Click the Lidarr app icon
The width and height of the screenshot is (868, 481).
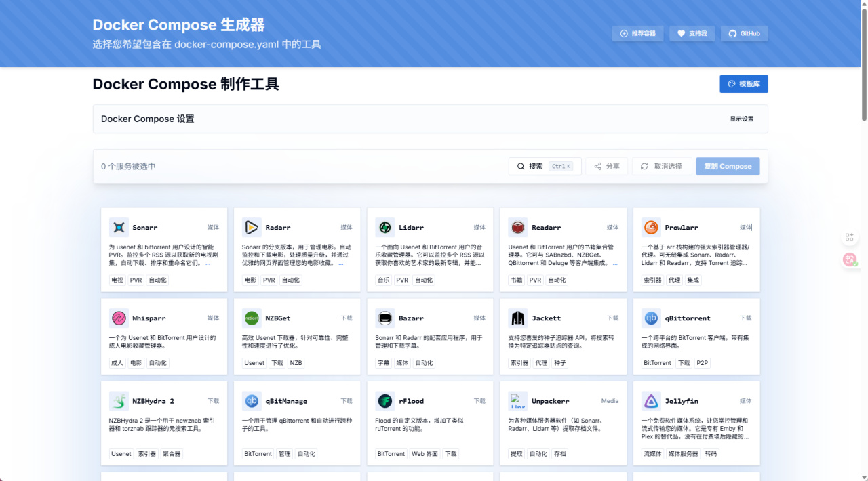coord(385,227)
